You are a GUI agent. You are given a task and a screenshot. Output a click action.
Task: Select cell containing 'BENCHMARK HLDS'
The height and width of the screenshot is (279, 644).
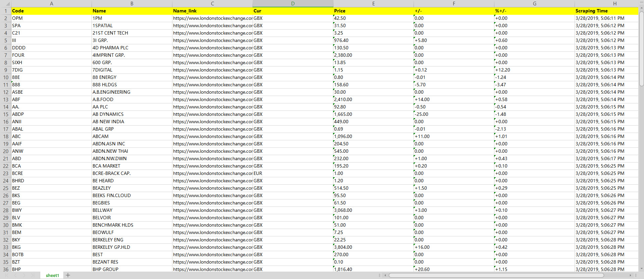(x=132, y=225)
